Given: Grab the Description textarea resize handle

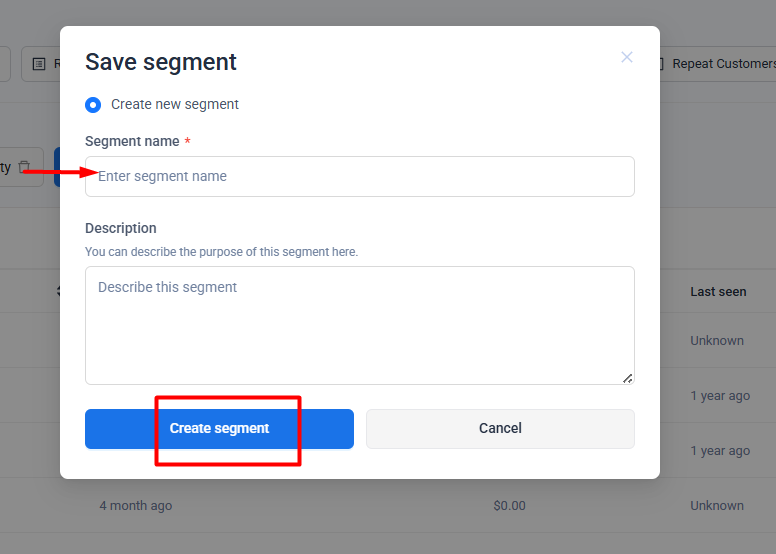Looking at the screenshot, I should 627,378.
